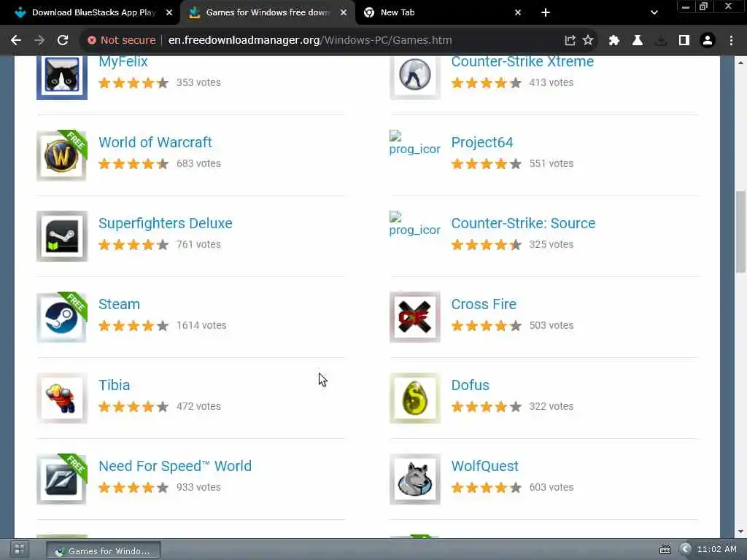This screenshot has height=560, width=747.
Task: Open the Steam title link
Action: coord(119,304)
